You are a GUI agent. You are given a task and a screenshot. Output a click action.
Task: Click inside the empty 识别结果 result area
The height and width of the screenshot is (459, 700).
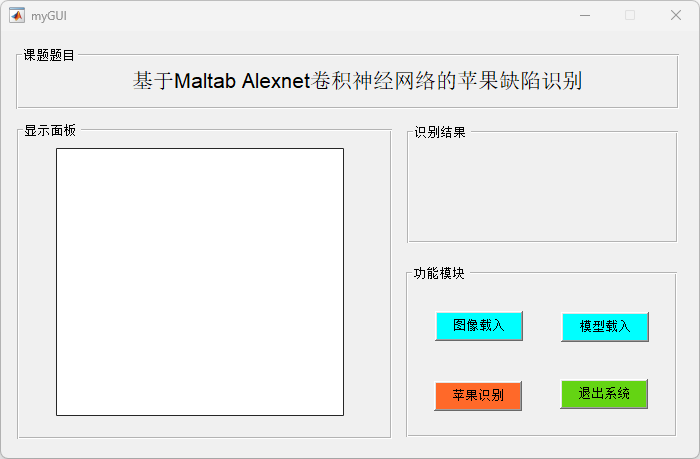541,190
